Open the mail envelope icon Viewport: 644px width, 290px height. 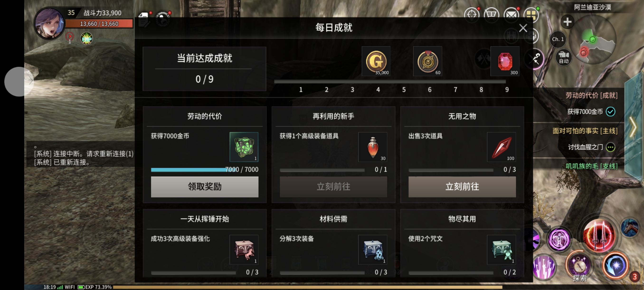pyautogui.click(x=511, y=15)
